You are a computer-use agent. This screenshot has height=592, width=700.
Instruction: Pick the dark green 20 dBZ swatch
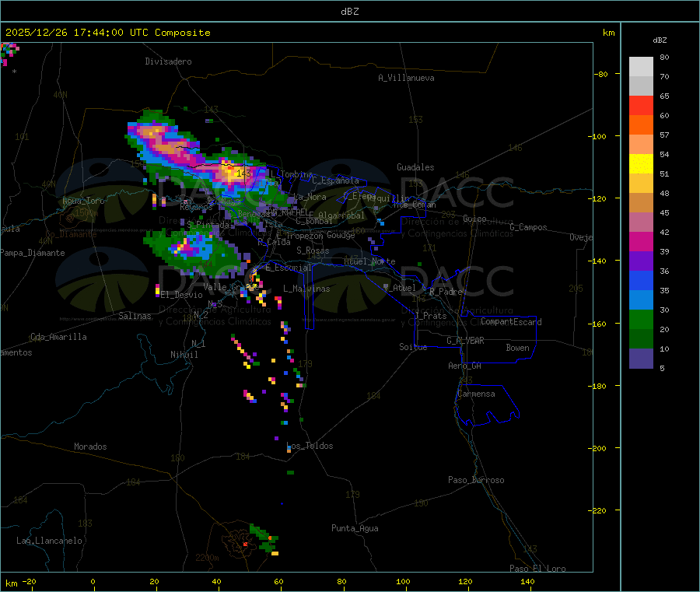coord(641,338)
